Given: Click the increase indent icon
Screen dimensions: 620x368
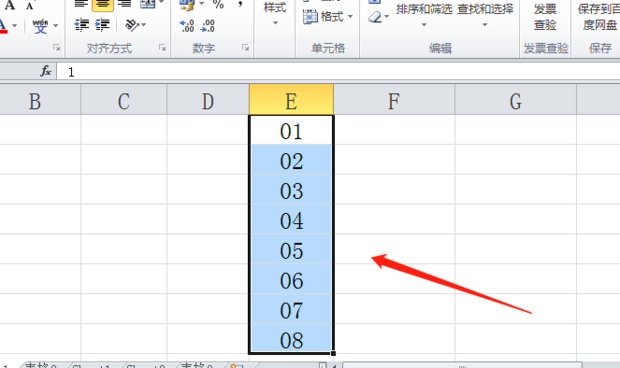Looking at the screenshot, I should pos(102,25).
